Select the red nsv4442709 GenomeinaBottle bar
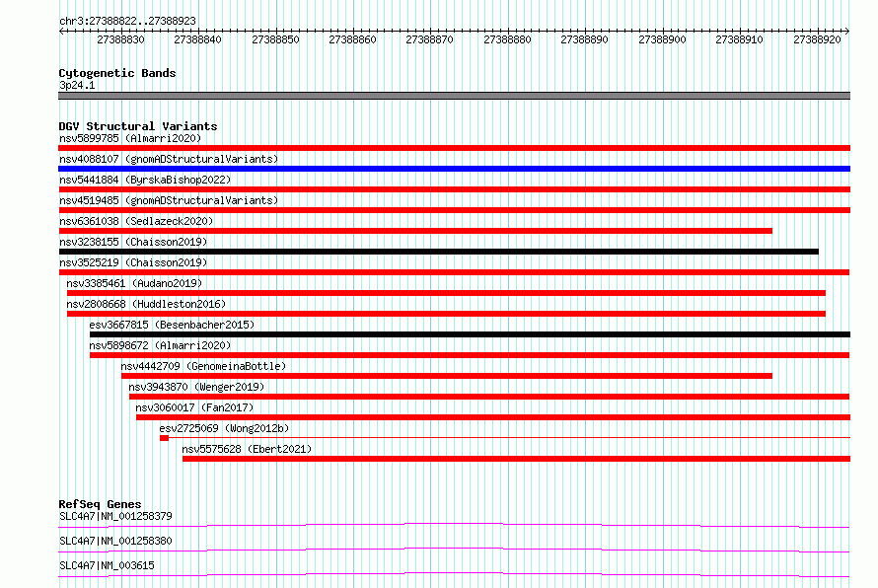 [447, 376]
